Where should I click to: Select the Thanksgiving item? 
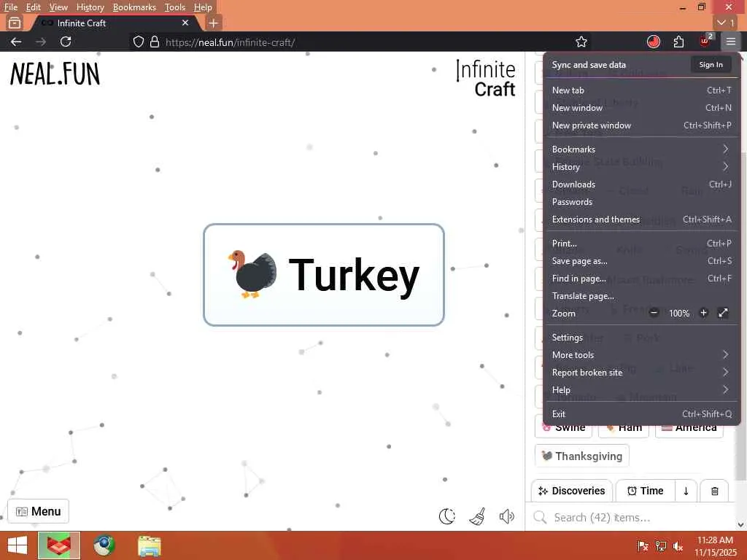pyautogui.click(x=582, y=456)
